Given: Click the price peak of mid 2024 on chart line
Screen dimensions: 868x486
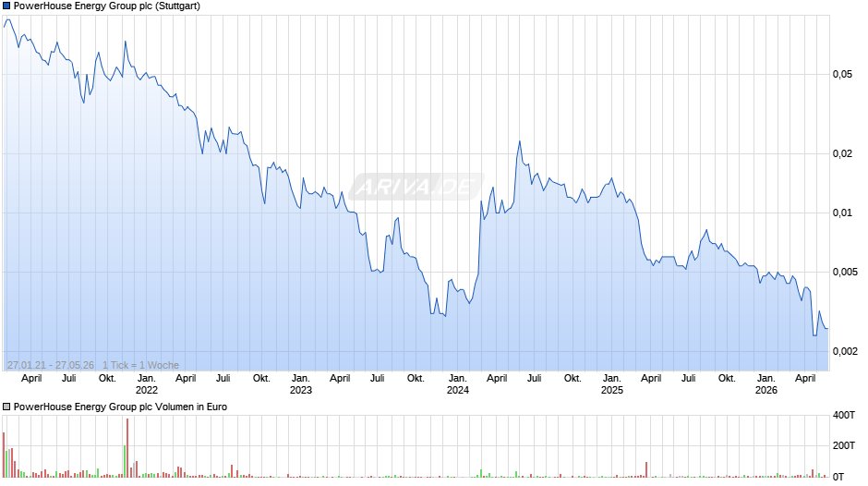Looking at the screenshot, I should coord(519,142).
